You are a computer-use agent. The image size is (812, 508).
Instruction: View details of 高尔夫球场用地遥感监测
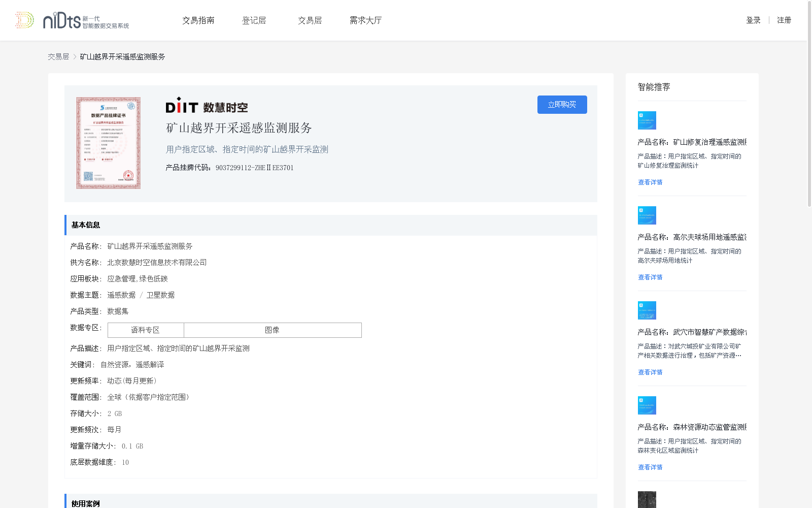650,277
